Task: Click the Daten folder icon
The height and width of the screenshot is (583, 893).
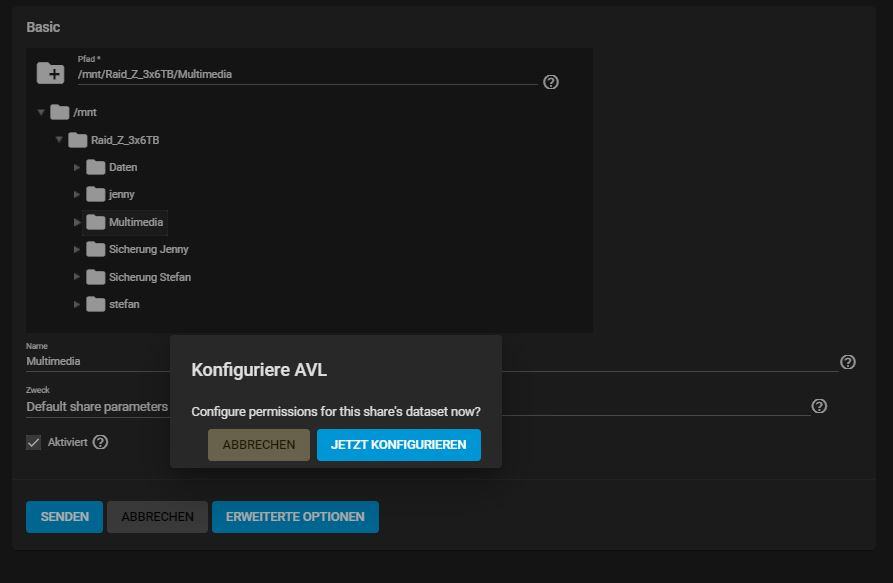Action: (95, 167)
